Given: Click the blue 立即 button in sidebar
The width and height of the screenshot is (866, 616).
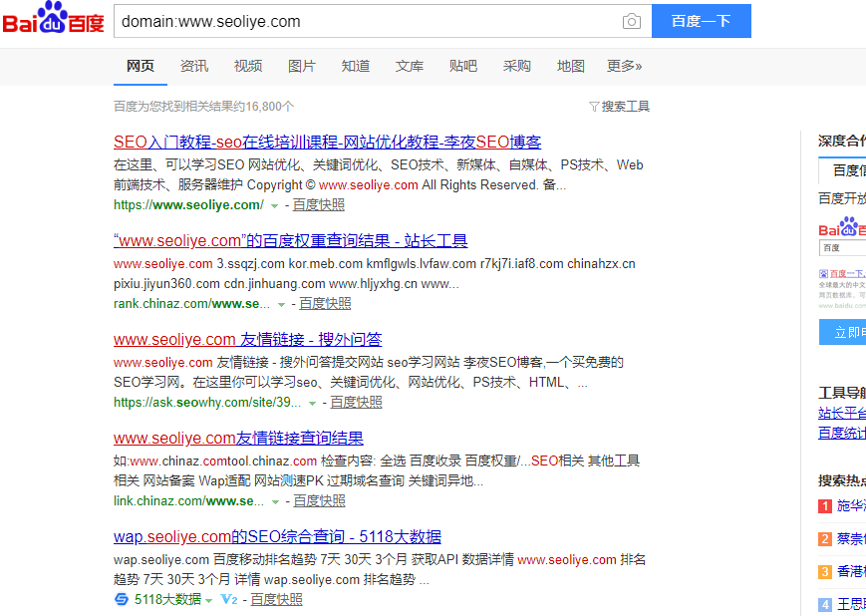Looking at the screenshot, I should click(x=842, y=332).
